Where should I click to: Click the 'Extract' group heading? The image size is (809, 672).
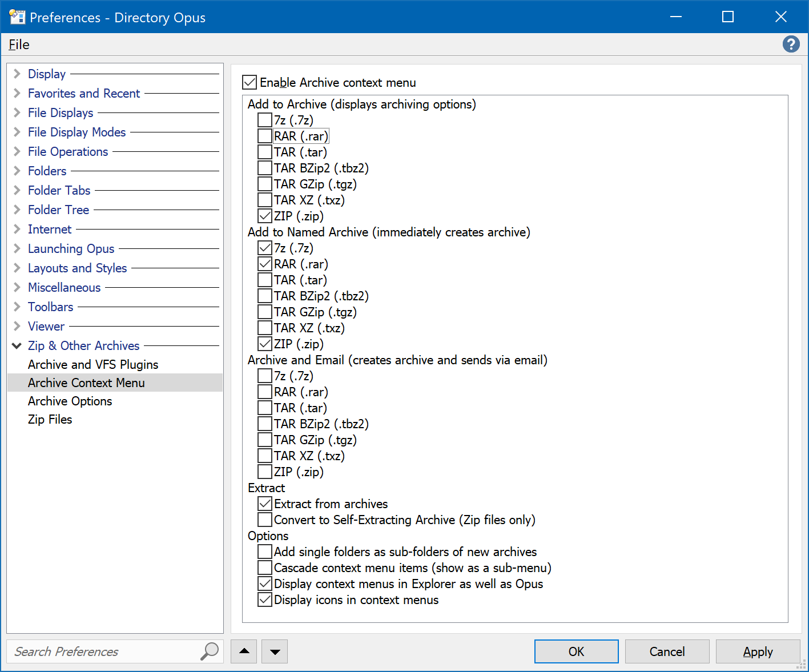266,488
